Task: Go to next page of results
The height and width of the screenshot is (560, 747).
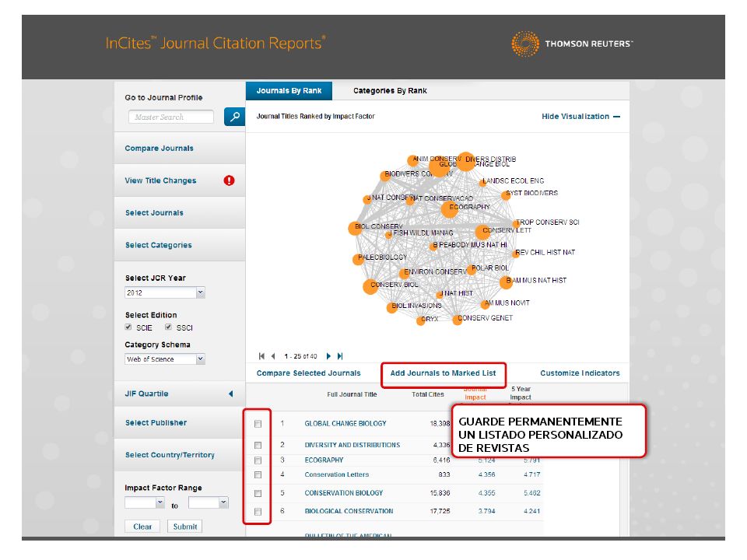Action: pyautogui.click(x=328, y=356)
